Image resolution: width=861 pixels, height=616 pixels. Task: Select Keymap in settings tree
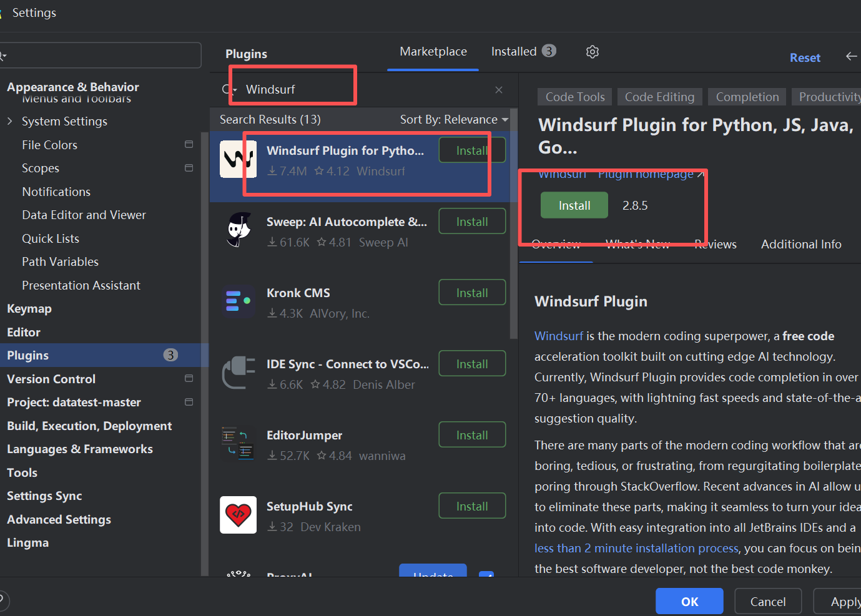29,308
